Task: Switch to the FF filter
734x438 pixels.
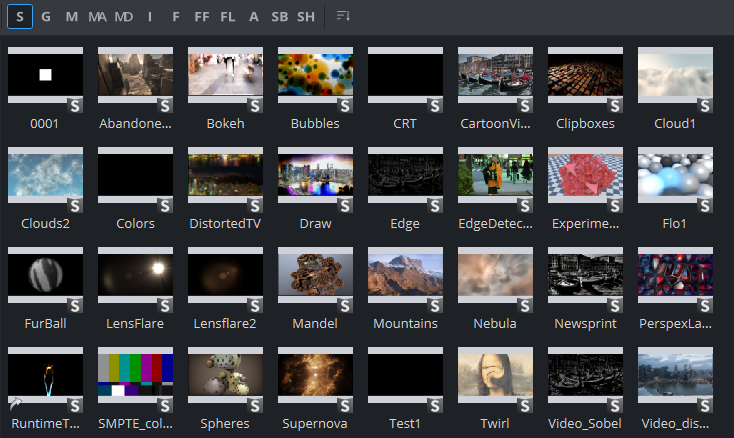Action: click(203, 16)
